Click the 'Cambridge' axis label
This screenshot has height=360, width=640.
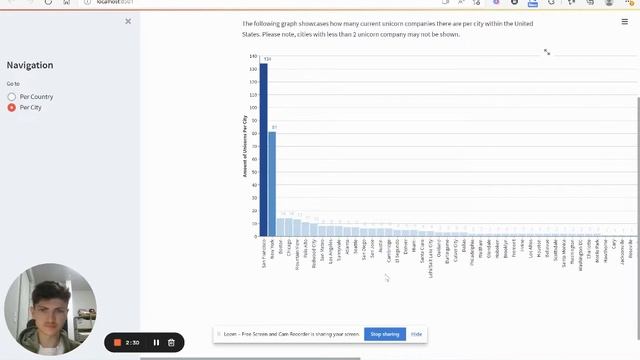pyautogui.click(x=389, y=251)
